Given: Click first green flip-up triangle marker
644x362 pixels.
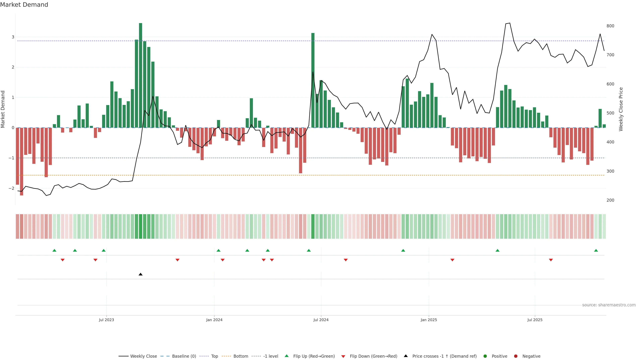Looking at the screenshot, I should [x=55, y=251].
